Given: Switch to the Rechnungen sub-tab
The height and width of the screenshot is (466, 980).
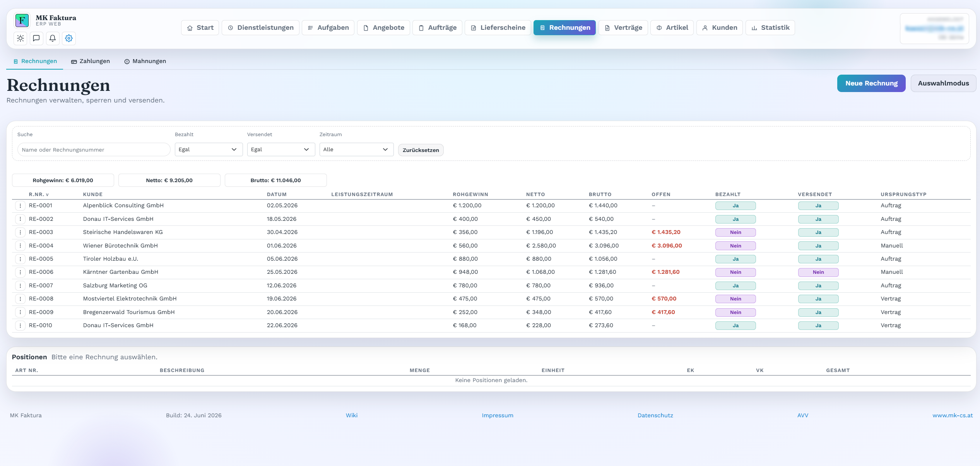Looking at the screenshot, I should coord(35,61).
